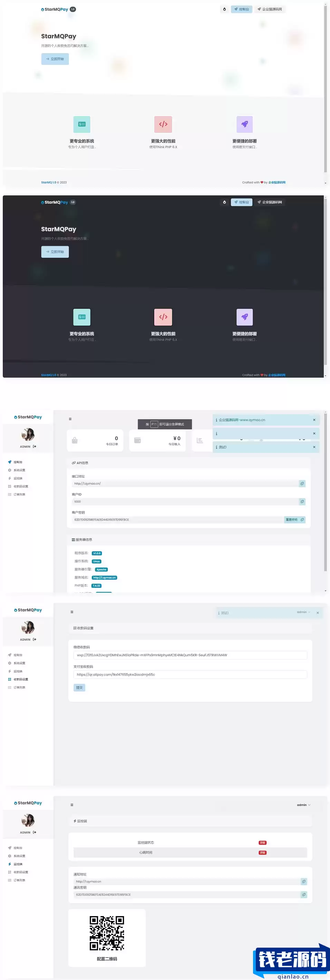
Task: Copy 商户密钥 with copy icon
Action: [302, 520]
